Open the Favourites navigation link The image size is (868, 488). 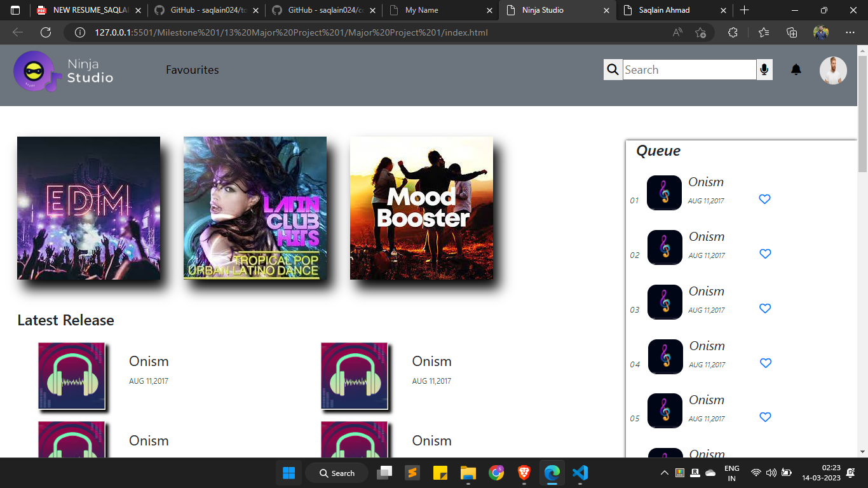coord(192,70)
